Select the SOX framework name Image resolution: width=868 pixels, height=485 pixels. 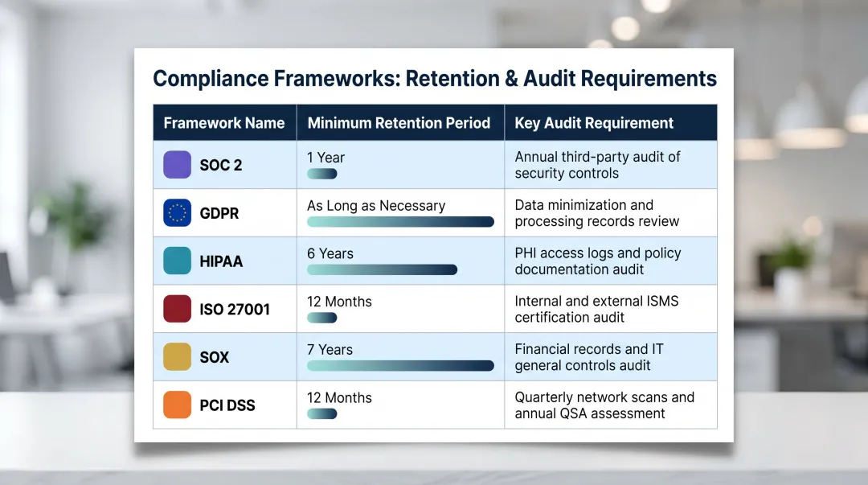[x=215, y=357]
